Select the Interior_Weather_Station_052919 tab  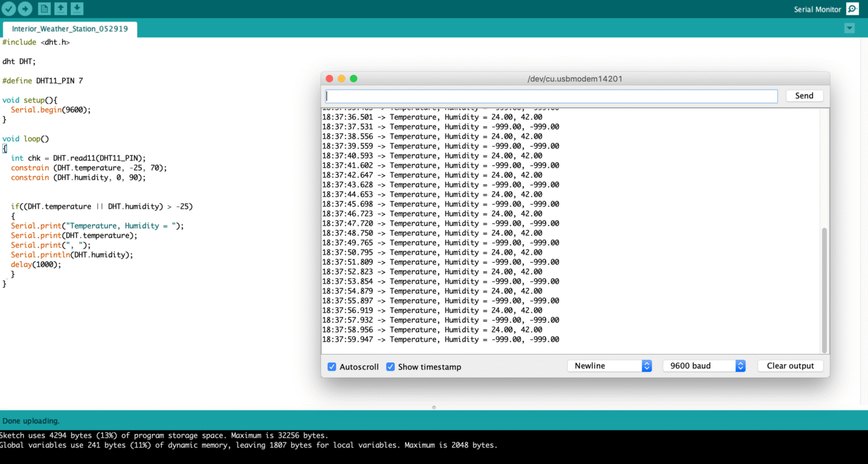click(x=69, y=29)
